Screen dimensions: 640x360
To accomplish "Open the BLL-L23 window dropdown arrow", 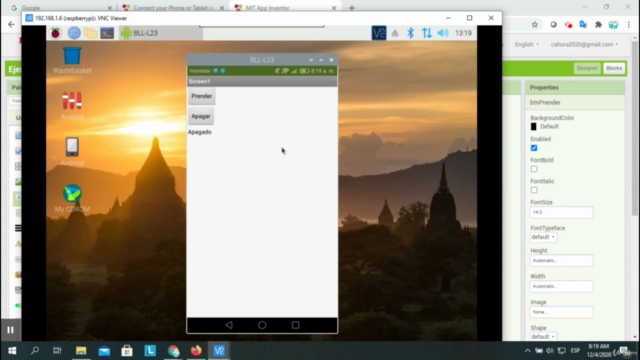I will pos(311,60).
